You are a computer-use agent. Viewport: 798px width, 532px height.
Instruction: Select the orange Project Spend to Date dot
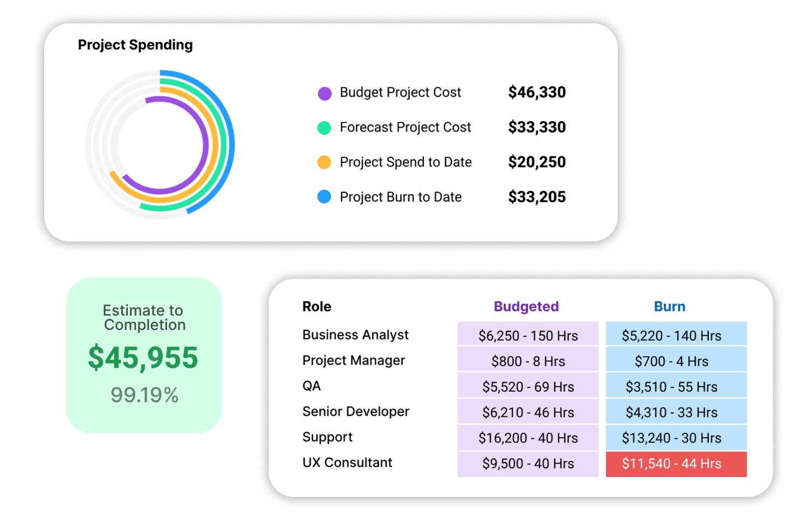[324, 162]
